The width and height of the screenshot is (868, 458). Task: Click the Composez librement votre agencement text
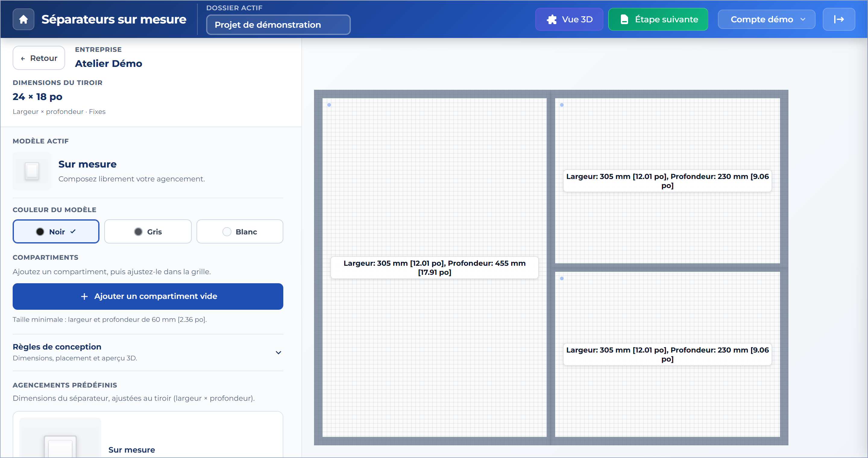point(131,179)
